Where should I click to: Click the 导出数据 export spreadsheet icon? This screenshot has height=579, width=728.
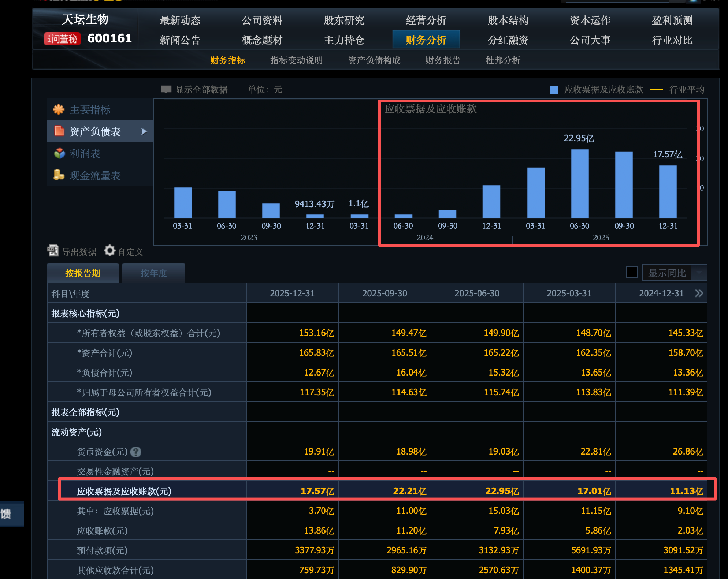point(53,251)
